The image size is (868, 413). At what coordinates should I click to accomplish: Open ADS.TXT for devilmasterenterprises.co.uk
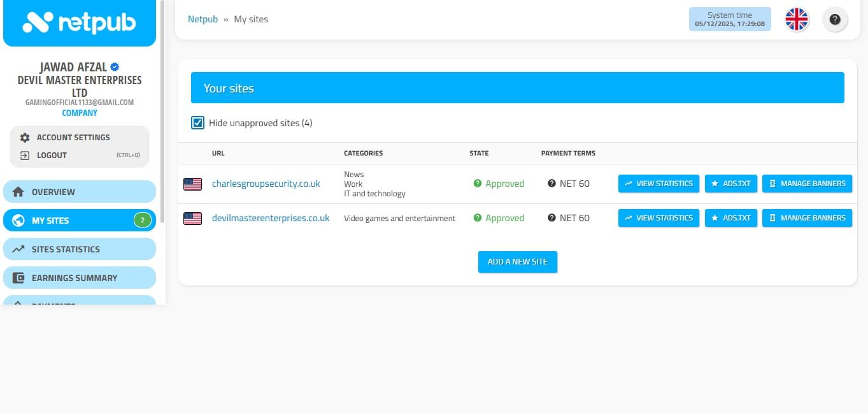(x=731, y=218)
